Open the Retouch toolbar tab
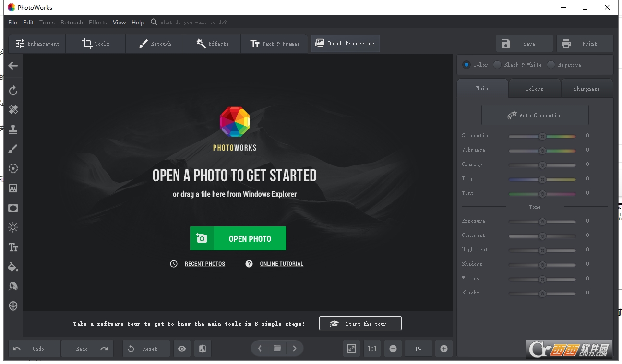The image size is (622, 364). point(155,44)
